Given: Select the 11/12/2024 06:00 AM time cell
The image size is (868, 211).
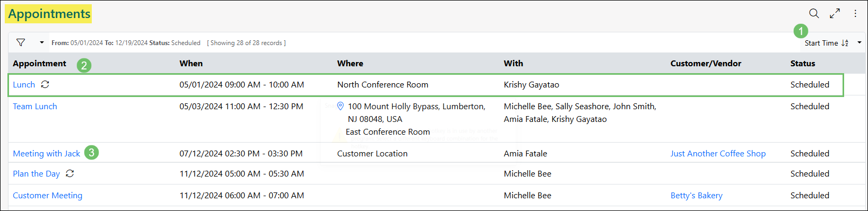Looking at the screenshot, I should (x=242, y=196).
